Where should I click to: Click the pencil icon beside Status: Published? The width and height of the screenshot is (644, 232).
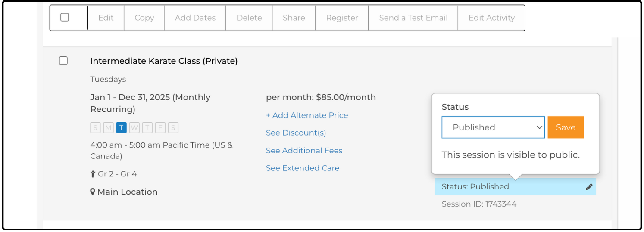click(589, 187)
